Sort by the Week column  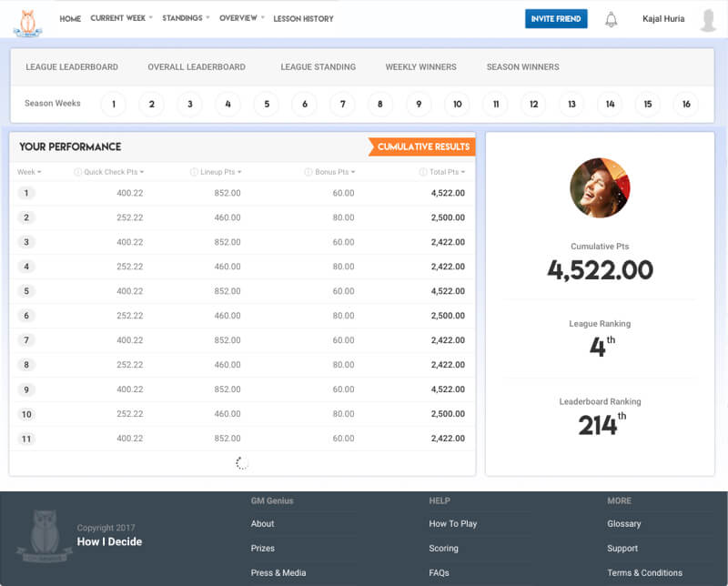pyautogui.click(x=29, y=172)
